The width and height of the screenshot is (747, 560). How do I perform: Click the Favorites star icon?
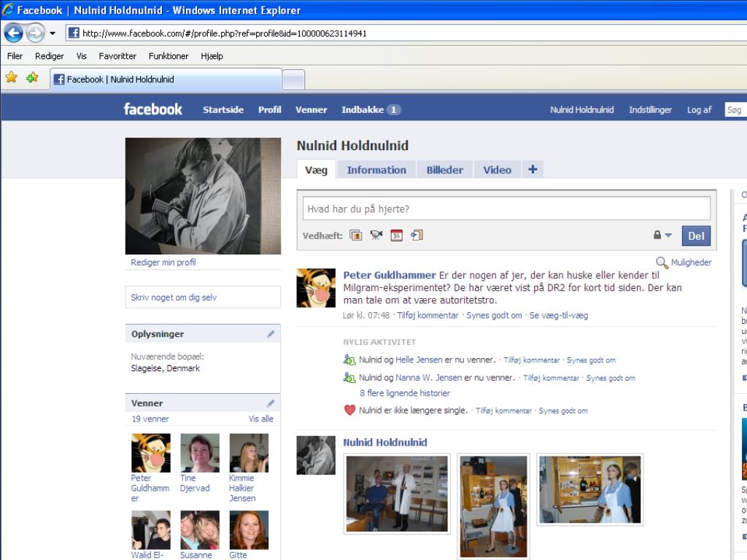click(12, 77)
